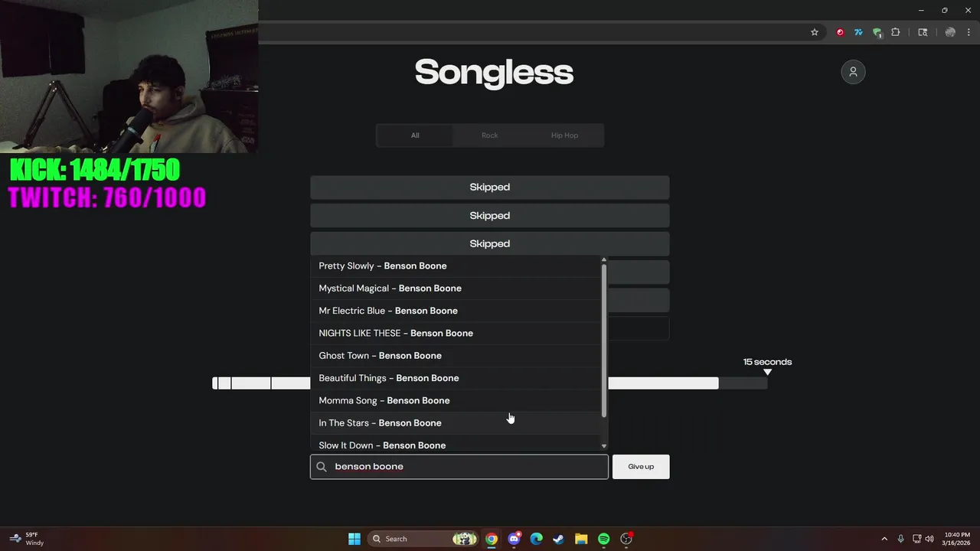The height and width of the screenshot is (551, 980).
Task: Click the suggestion list scrollbar thumb
Action: click(x=604, y=341)
